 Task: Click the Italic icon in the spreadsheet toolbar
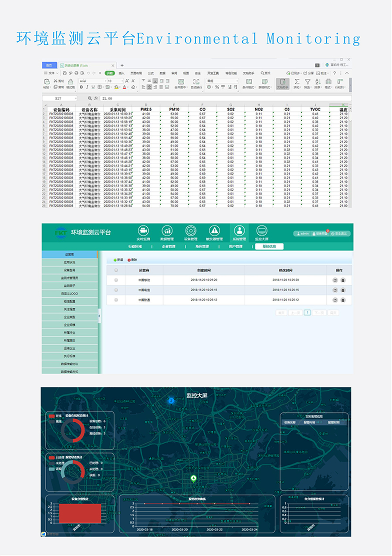pos(86,87)
